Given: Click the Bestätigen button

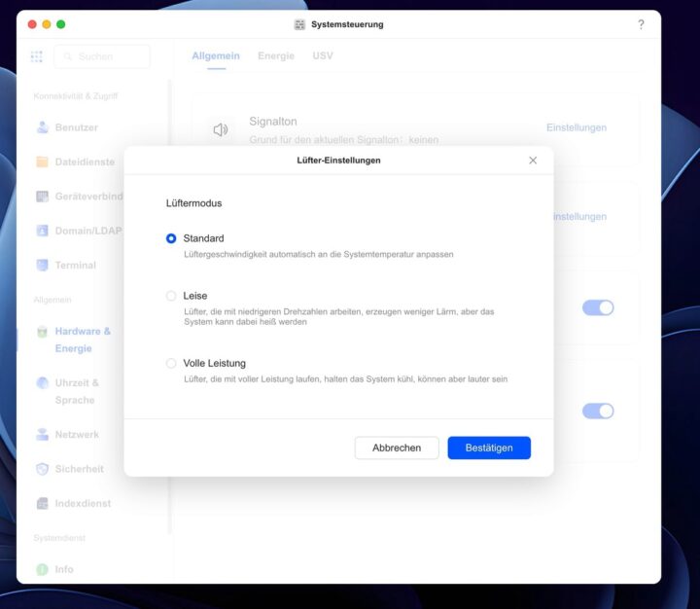Looking at the screenshot, I should (489, 448).
